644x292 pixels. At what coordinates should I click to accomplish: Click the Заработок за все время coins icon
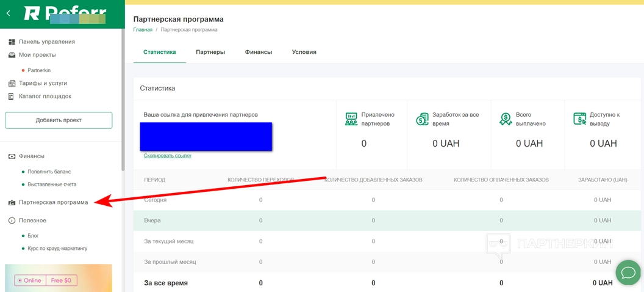click(422, 119)
